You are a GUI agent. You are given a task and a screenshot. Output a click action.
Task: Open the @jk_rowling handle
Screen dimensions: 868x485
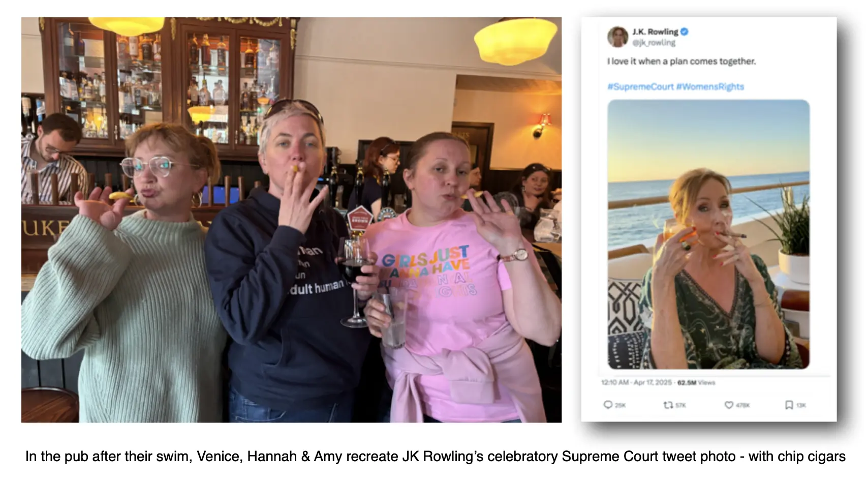[654, 43]
